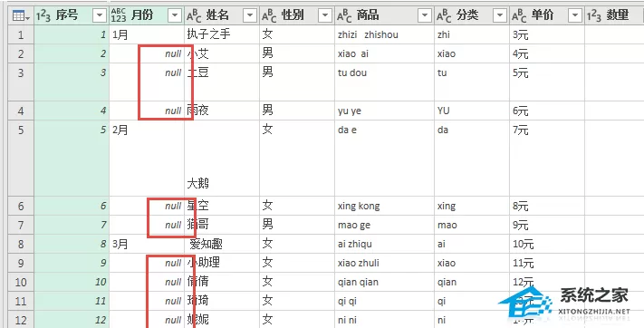Open the filter dropdown of 月份 column
The height and width of the screenshot is (328, 644).
(x=175, y=16)
